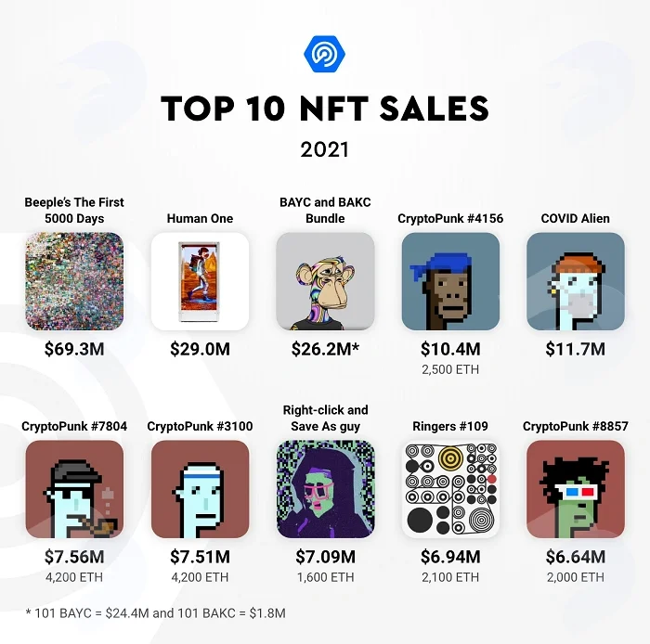This screenshot has height=644, width=650.
Task: Click the TOP 10 NFT SALES heading
Action: click(x=325, y=108)
